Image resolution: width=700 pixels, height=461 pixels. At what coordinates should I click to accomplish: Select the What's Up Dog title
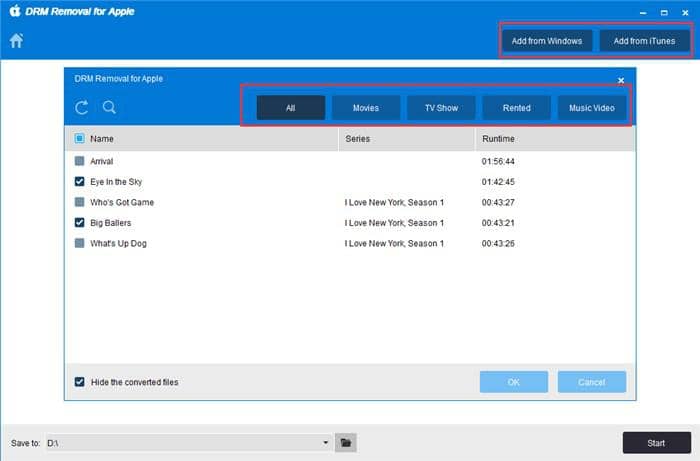click(x=118, y=243)
